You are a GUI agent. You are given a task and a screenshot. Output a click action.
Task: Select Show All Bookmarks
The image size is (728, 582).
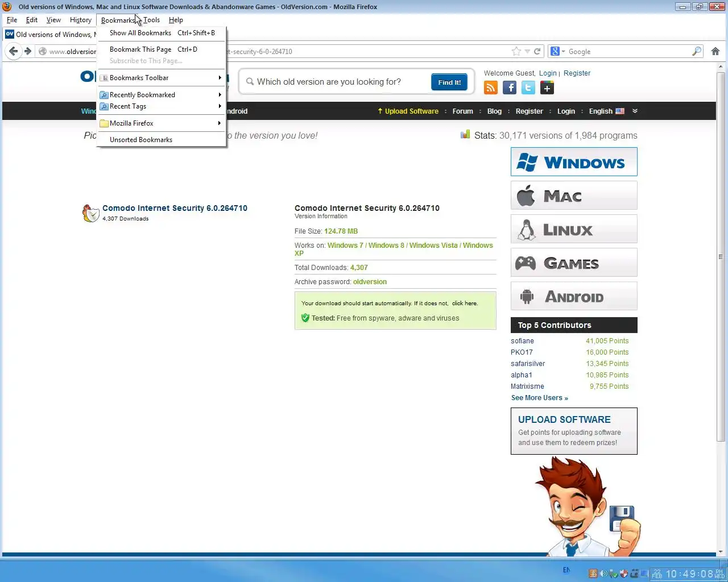[162, 33]
